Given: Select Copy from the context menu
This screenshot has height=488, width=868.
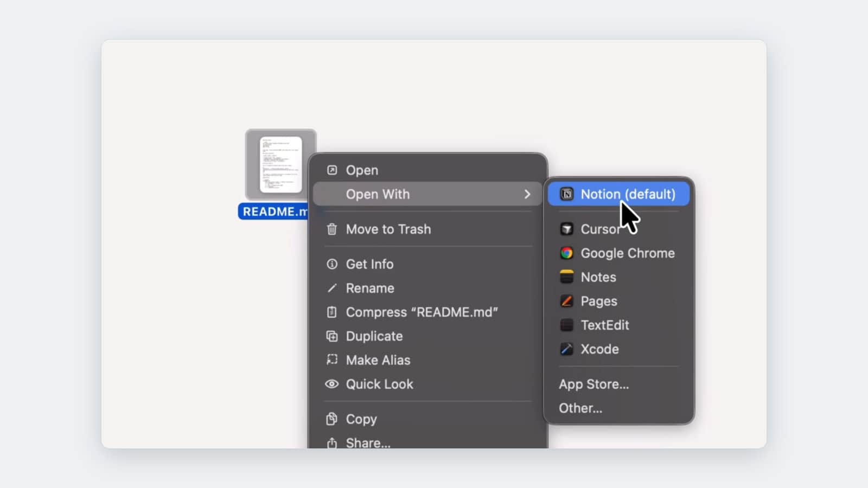Looking at the screenshot, I should [427, 419].
